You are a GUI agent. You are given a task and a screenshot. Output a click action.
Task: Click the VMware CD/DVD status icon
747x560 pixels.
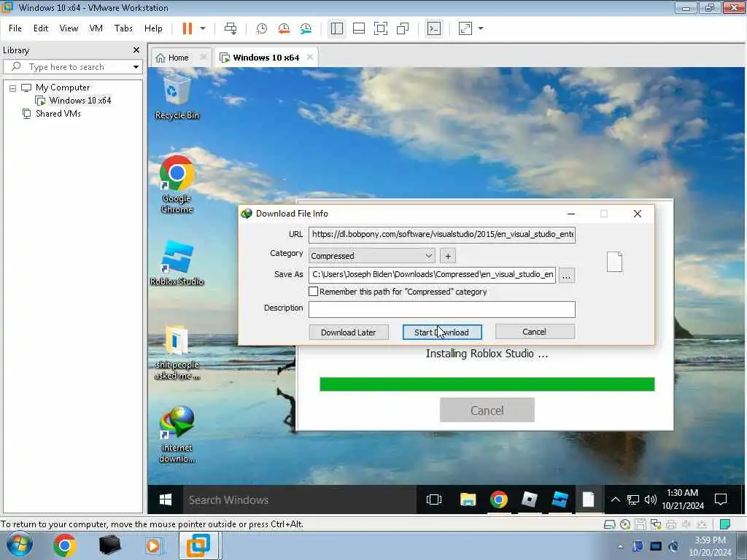(624, 525)
